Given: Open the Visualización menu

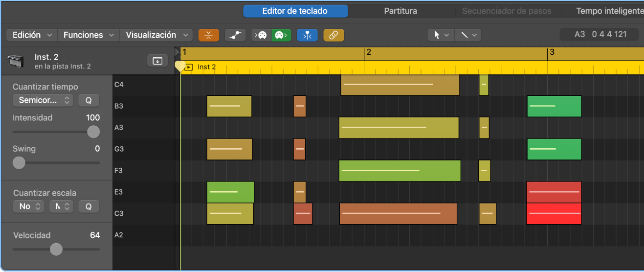Looking at the screenshot, I should pos(156,35).
